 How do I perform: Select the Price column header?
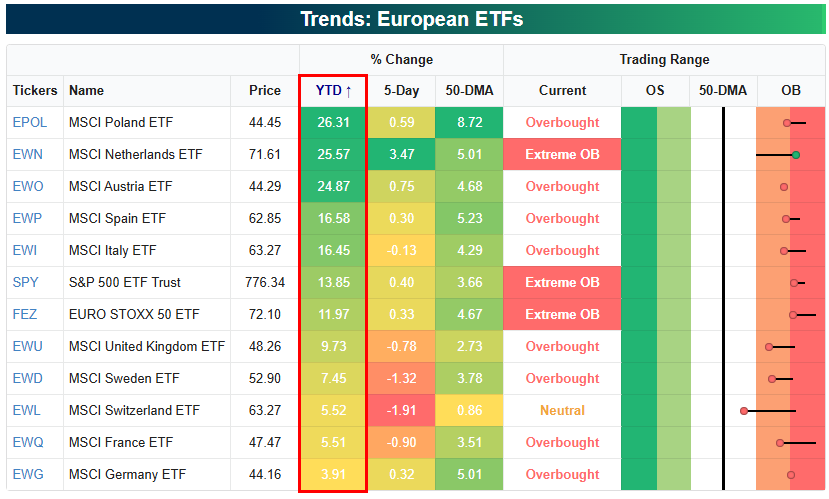265,90
